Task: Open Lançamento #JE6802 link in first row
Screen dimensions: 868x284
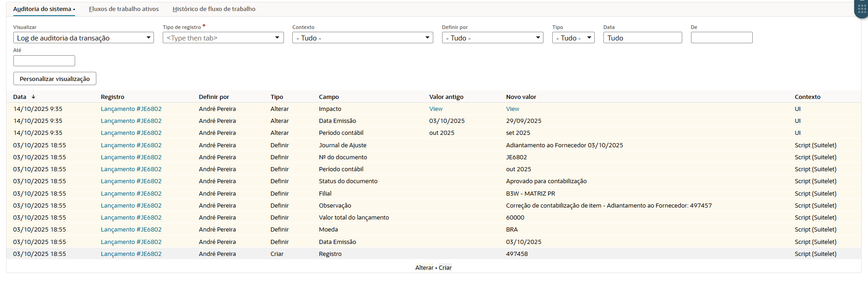Action: tap(131, 109)
